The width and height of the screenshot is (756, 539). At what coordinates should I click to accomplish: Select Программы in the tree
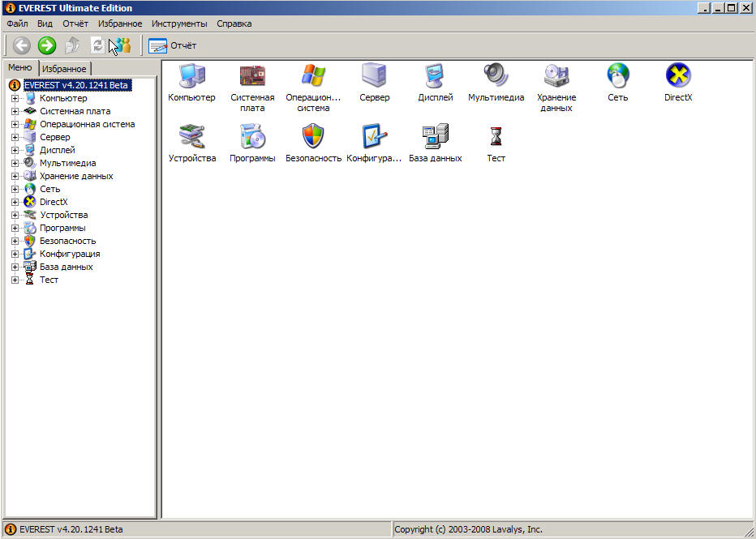62,229
